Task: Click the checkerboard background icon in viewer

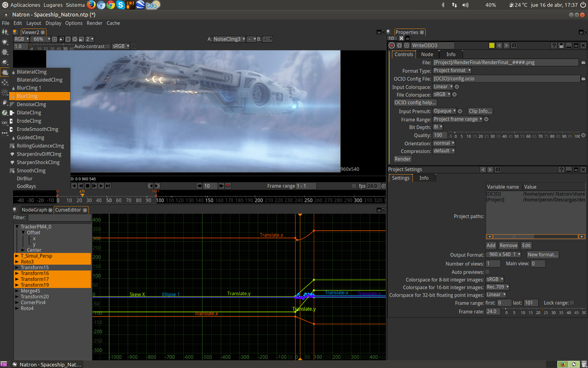Action: (x=134, y=46)
